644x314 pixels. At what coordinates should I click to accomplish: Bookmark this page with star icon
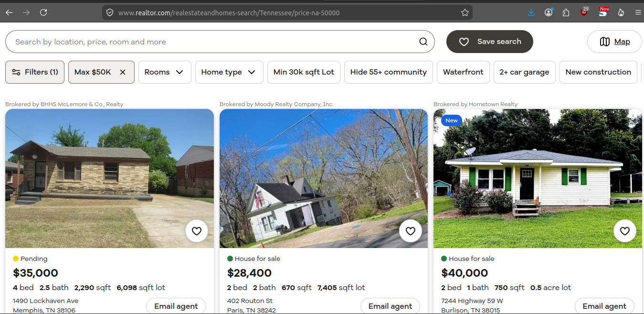click(465, 13)
